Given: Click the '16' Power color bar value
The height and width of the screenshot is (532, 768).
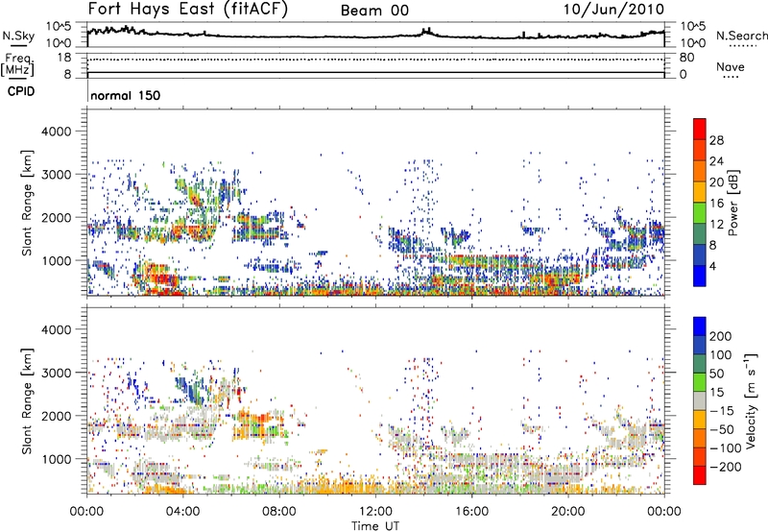Looking at the screenshot, I should pos(716,203).
